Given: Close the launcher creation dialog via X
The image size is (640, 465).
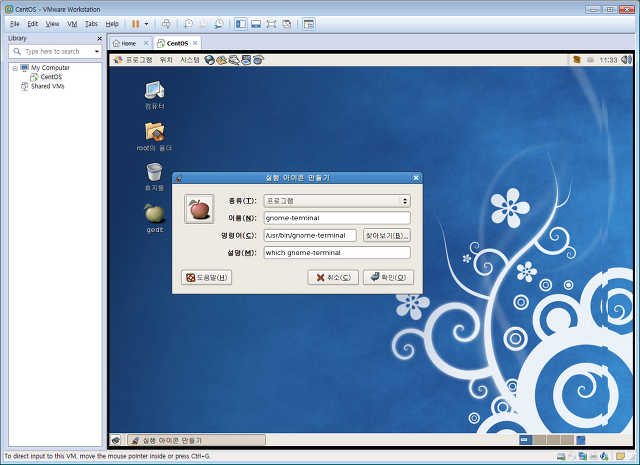Looking at the screenshot, I should click(x=416, y=178).
